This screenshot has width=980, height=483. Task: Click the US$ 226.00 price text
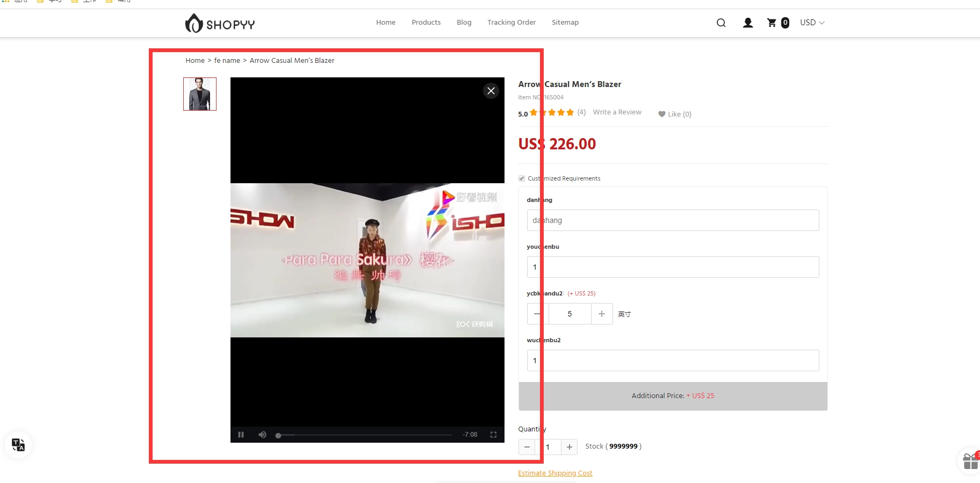(x=557, y=144)
